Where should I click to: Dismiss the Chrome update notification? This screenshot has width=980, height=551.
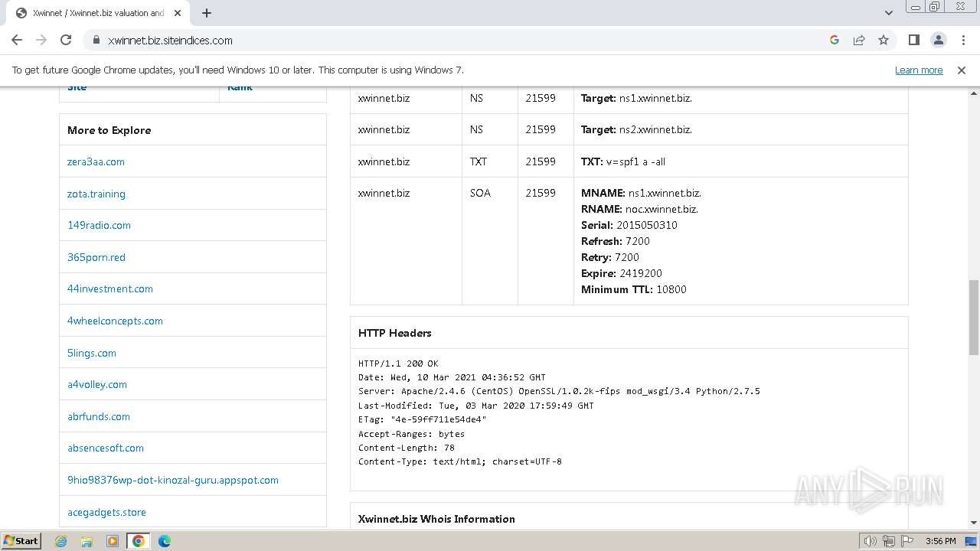[962, 70]
